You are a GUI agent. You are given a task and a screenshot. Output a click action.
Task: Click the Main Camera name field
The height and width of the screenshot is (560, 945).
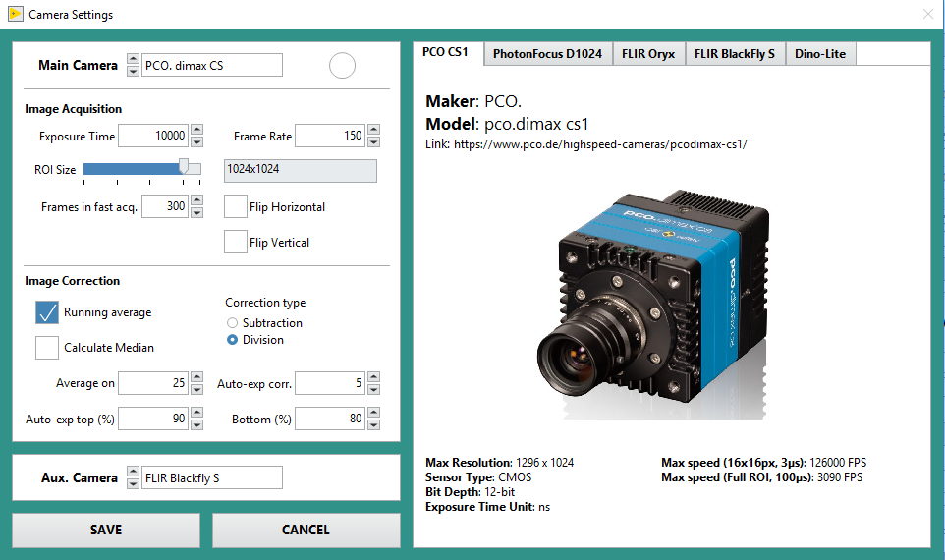[212, 65]
